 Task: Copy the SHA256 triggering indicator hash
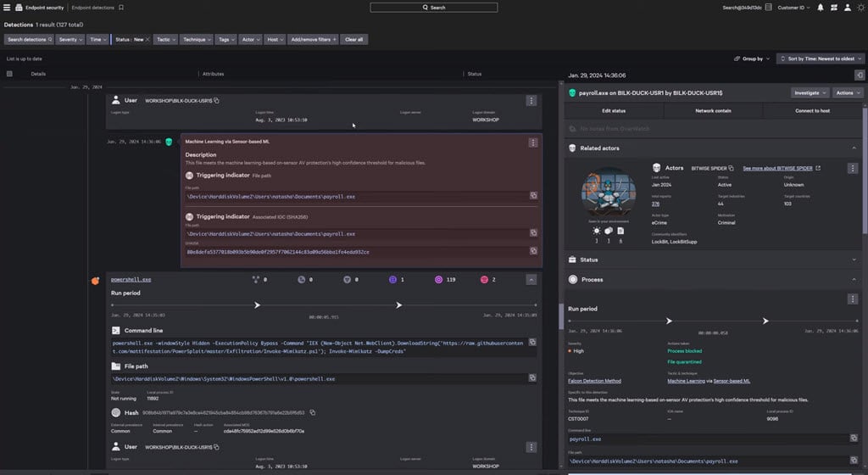point(533,251)
